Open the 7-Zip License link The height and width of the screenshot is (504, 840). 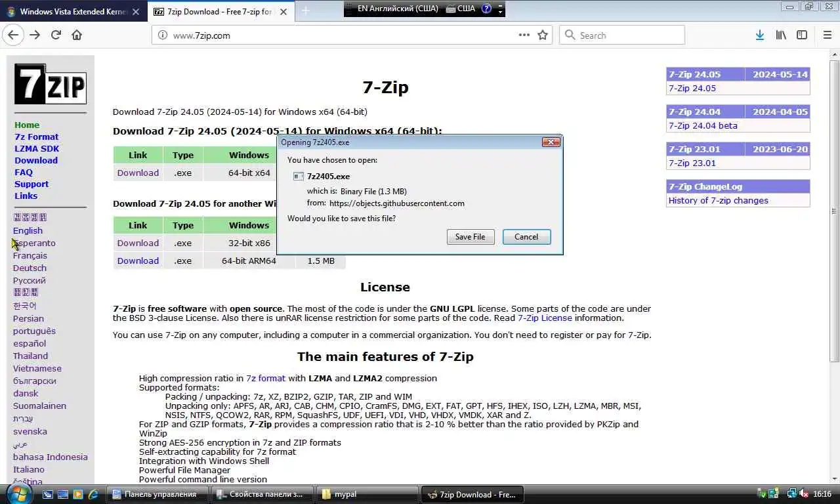pos(545,318)
